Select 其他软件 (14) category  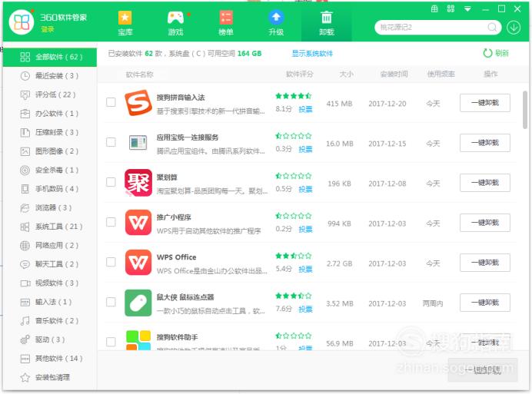click(50, 359)
